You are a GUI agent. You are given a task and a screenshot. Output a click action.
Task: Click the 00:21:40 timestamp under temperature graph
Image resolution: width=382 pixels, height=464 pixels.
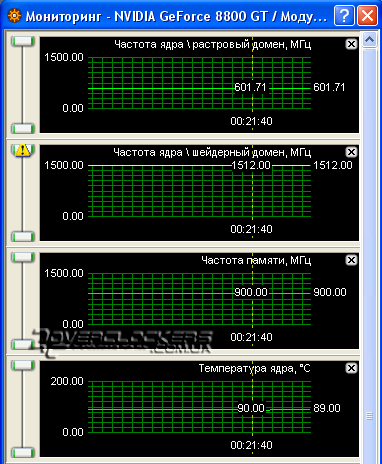click(251, 445)
